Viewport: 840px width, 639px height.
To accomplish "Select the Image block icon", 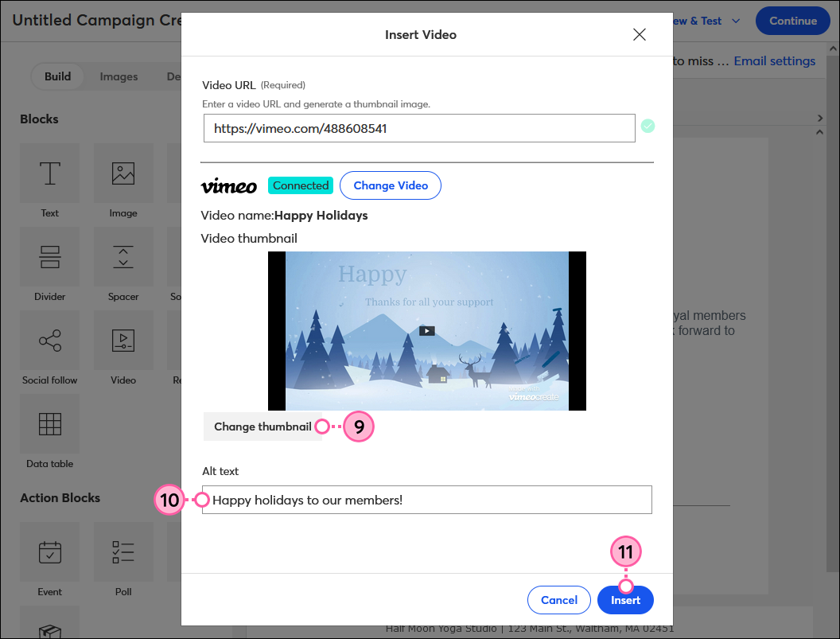I will point(123,173).
